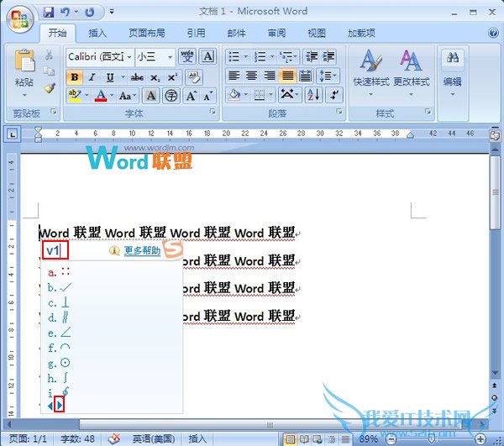The width and height of the screenshot is (504, 446).
Task: Insert enclosed character symbol
Action: point(171,96)
